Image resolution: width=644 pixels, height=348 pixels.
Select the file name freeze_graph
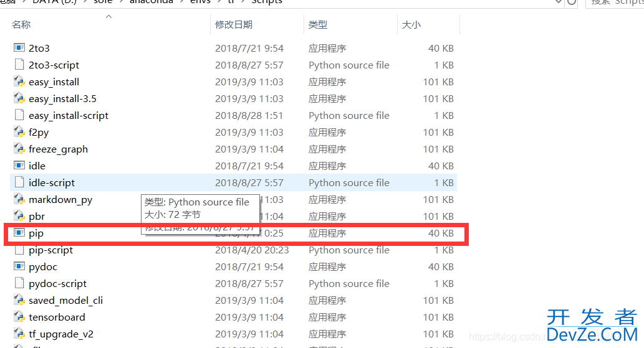point(59,149)
